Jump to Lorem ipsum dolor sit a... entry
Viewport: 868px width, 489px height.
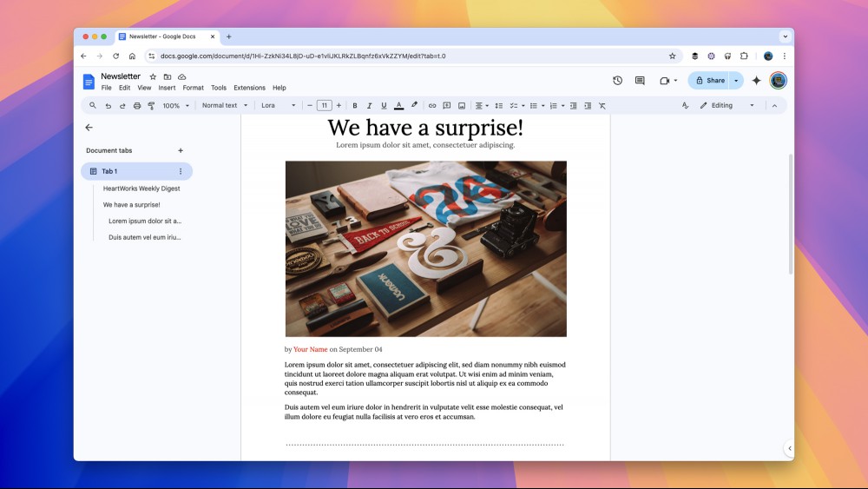click(x=145, y=221)
